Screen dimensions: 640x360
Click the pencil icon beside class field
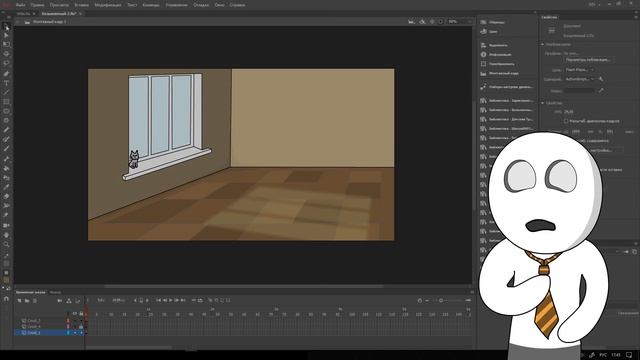point(601,91)
